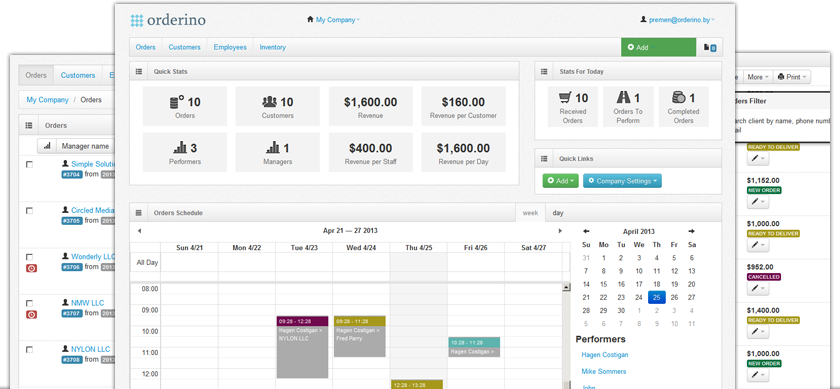Click the Stats For Today panel icon
The image size is (840, 389).
tap(544, 71)
